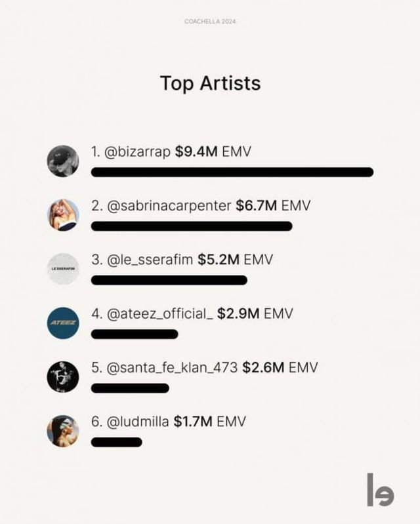
Task: Select the @ludmilla handle
Action: tap(137, 421)
